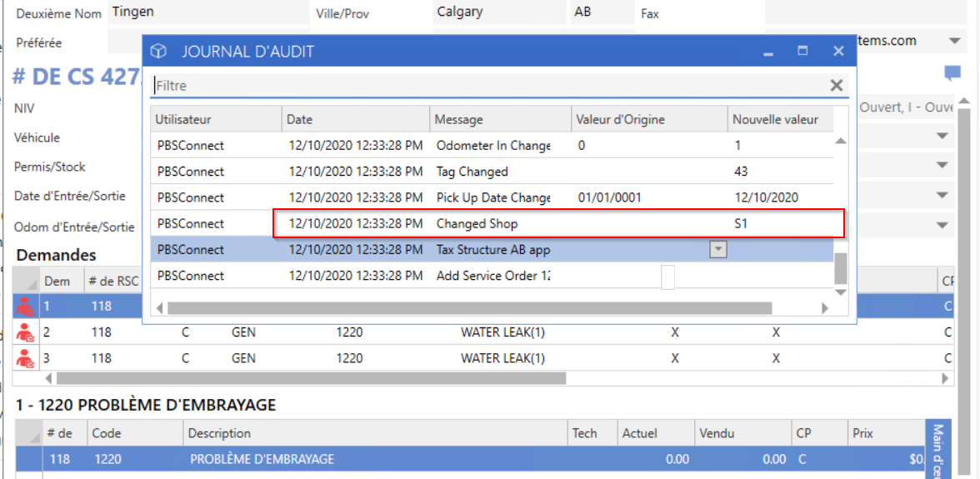The width and height of the screenshot is (980, 479).
Task: Expand dropdown on Date d'Entrée/Sortie row
Action: [x=942, y=195]
